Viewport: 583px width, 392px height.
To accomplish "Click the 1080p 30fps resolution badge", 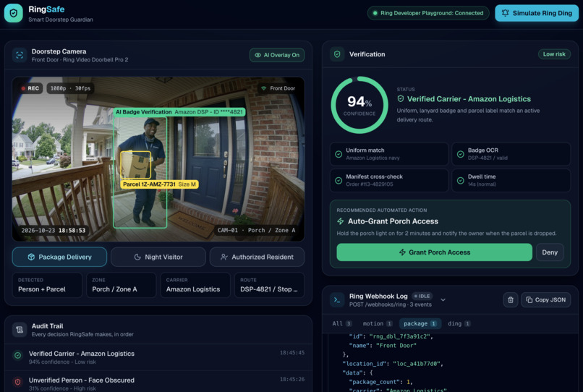I will [x=70, y=88].
